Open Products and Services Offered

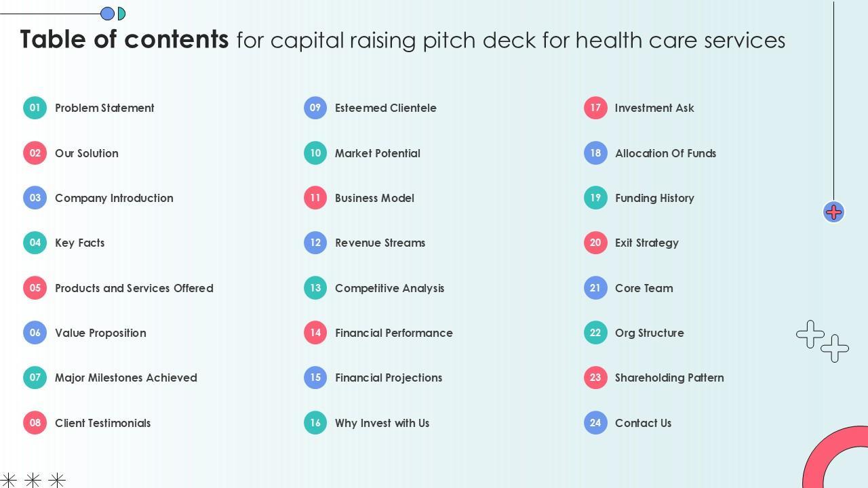point(134,288)
